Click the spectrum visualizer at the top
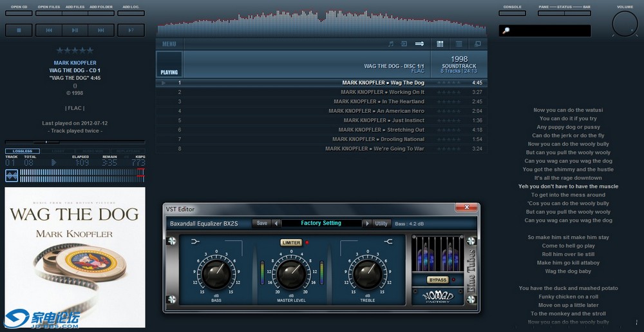The image size is (644, 332). [x=321, y=23]
